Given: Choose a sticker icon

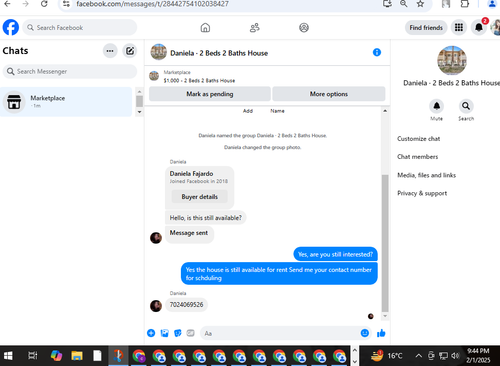Looking at the screenshot, I should (178, 333).
